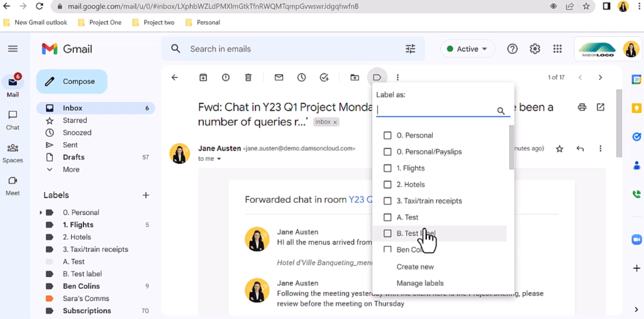Click the Labels tag icon
The height and width of the screenshot is (319, 644).
pos(377,77)
